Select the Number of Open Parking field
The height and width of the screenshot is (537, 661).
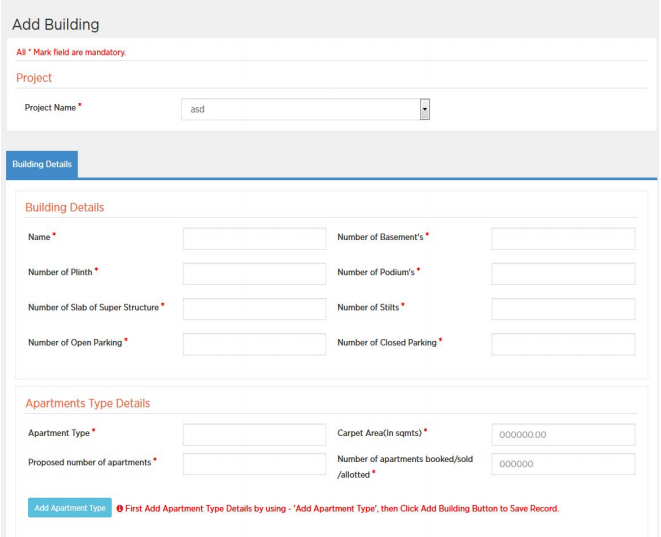point(254,343)
